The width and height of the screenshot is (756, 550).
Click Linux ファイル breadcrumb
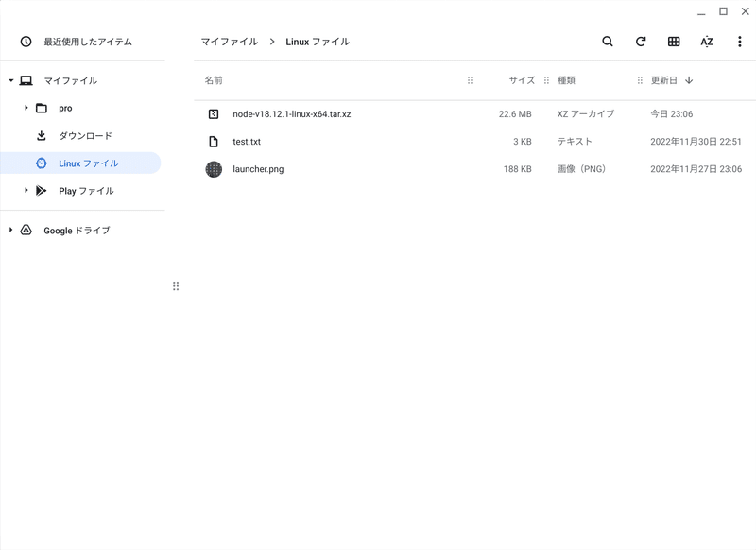[318, 42]
